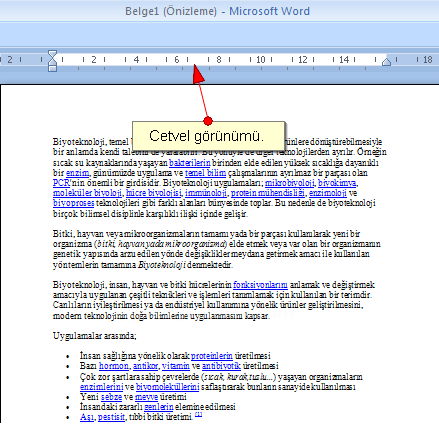Follow the temel bilim link
This screenshot has height=425, width=439.
pyautogui.click(x=205, y=173)
